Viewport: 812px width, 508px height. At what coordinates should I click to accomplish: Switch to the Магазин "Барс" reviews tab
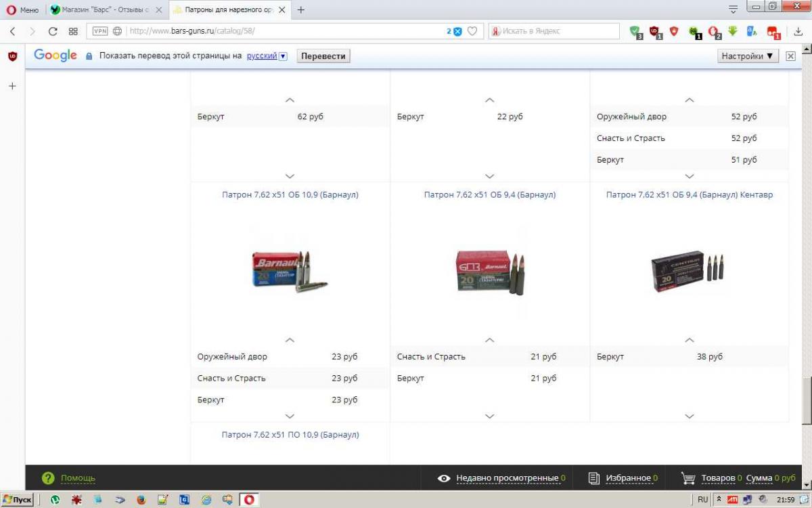[105, 10]
